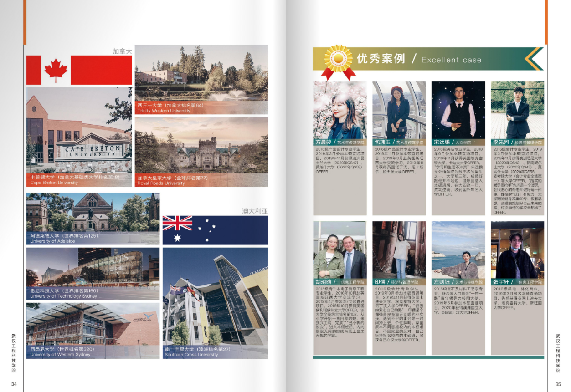Click the photo of 张宇轩

pyautogui.click(x=517, y=249)
